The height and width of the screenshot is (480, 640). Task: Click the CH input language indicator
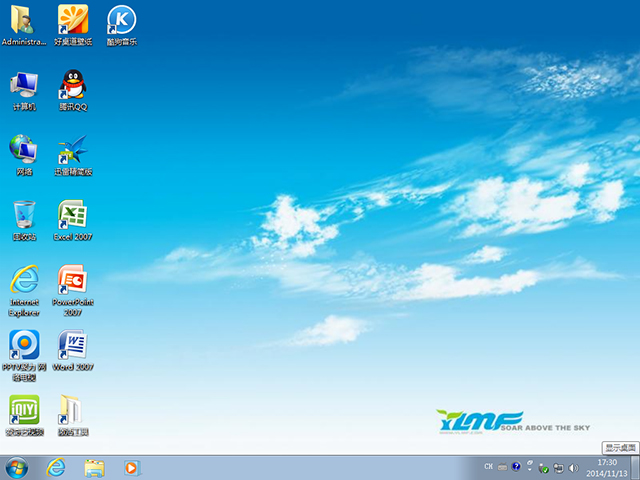point(488,467)
